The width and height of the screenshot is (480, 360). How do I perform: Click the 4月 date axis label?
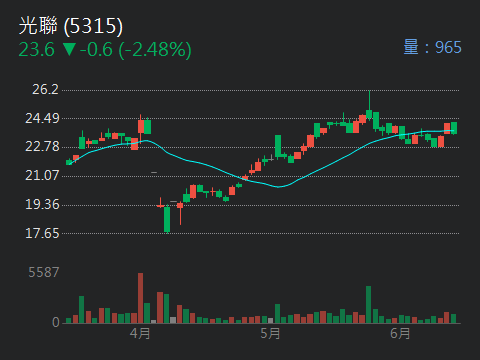[140, 333]
